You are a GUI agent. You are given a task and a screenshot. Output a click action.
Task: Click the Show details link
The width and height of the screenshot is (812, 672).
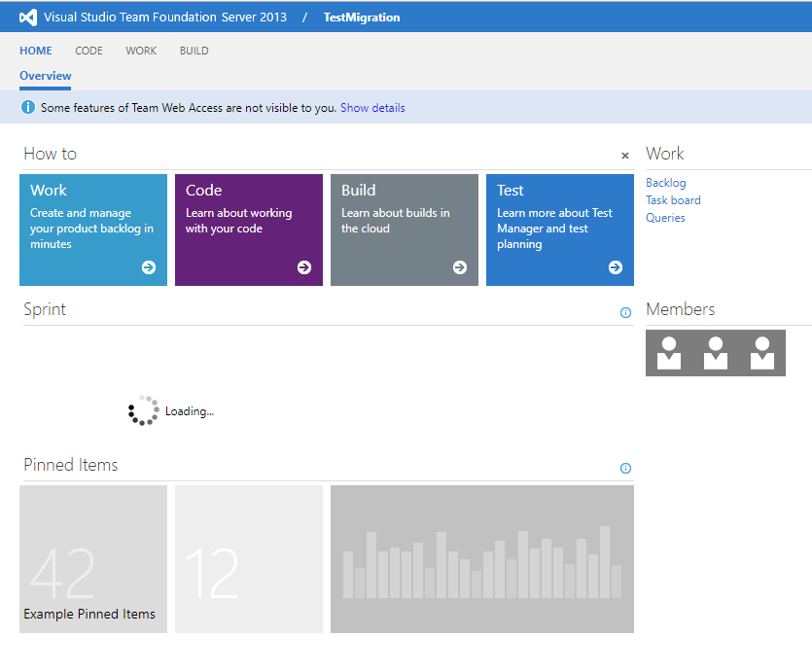click(x=372, y=108)
